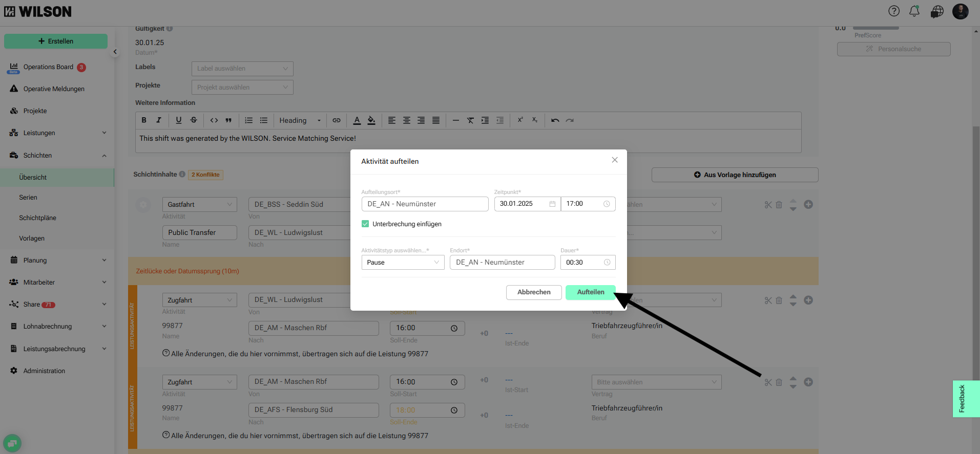This screenshot has width=980, height=454.
Task: Click the green Erstellen button
Action: pos(56,41)
